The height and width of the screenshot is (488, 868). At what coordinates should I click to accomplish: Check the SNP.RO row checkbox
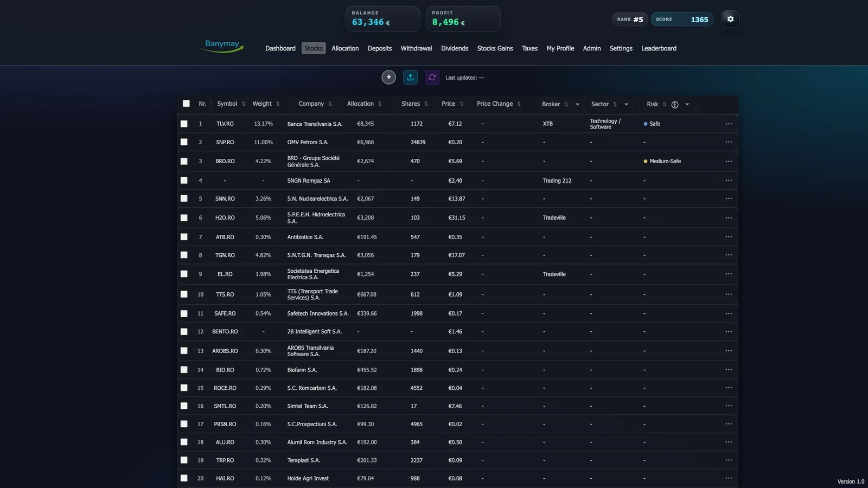tap(184, 142)
